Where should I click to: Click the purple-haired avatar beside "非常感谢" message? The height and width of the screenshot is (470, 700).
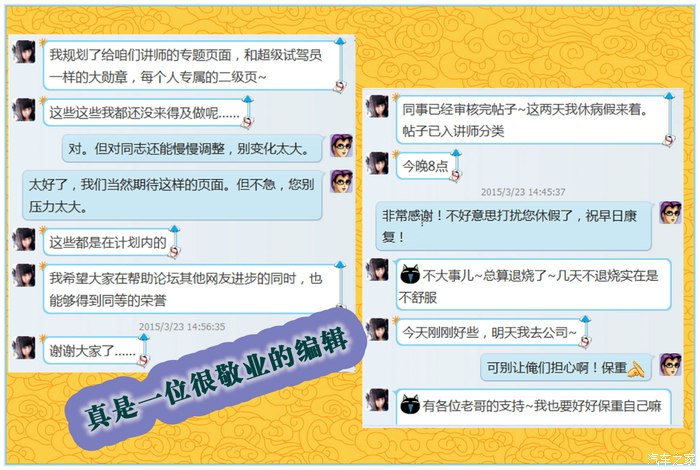click(671, 213)
